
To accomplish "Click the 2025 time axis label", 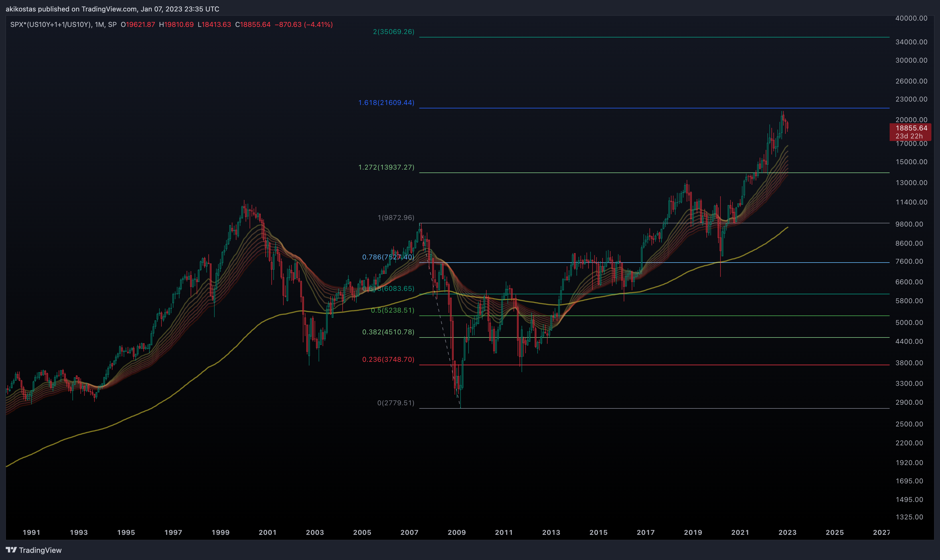I will 835,533.
